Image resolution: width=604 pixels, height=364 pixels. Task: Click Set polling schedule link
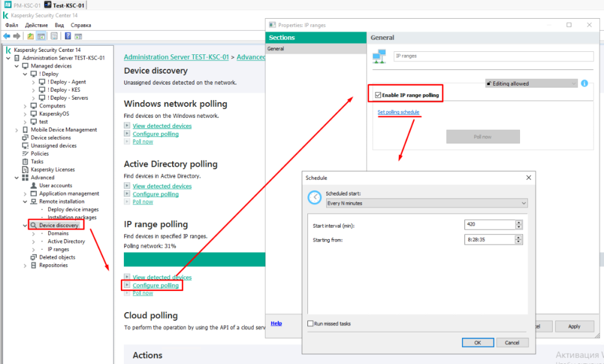[x=398, y=112]
